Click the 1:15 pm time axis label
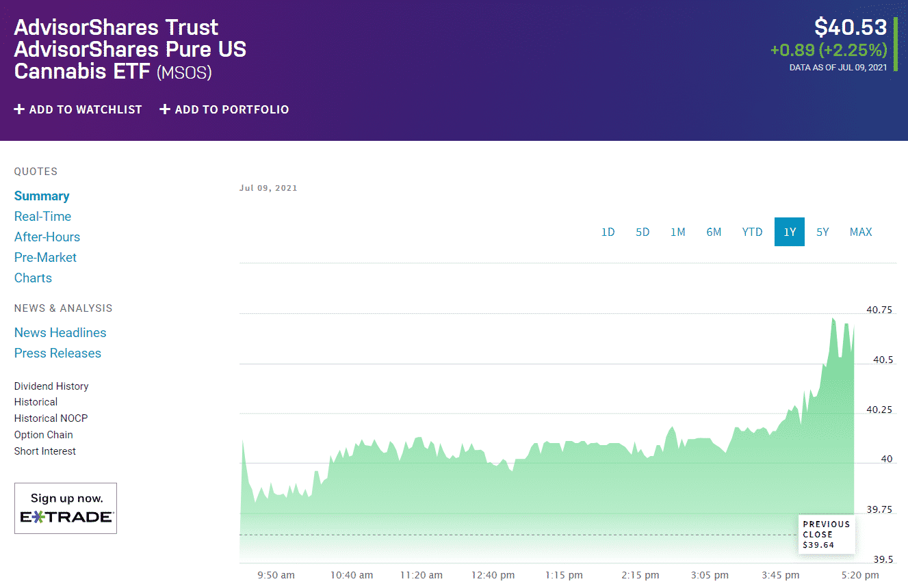The height and width of the screenshot is (588, 908). point(565,575)
